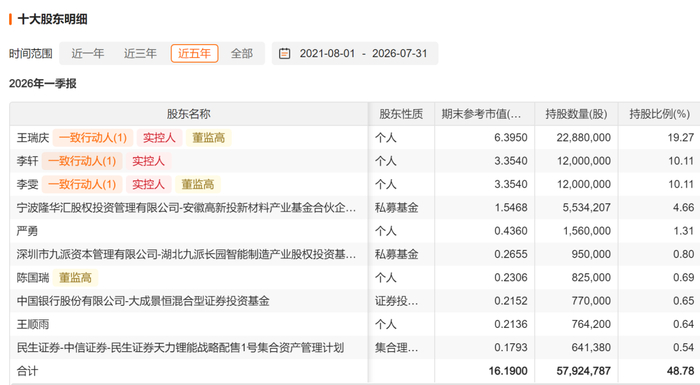Select shareholder 严勇 name

pos(27,231)
